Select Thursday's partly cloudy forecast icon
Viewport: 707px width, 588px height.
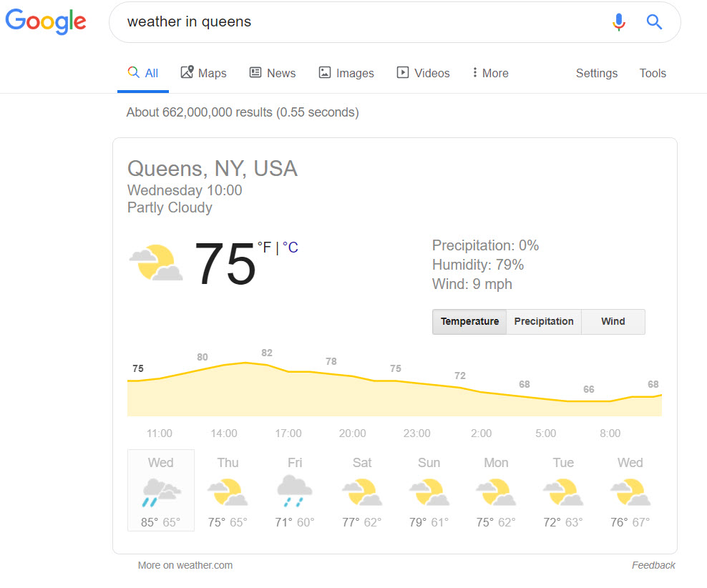coord(228,492)
